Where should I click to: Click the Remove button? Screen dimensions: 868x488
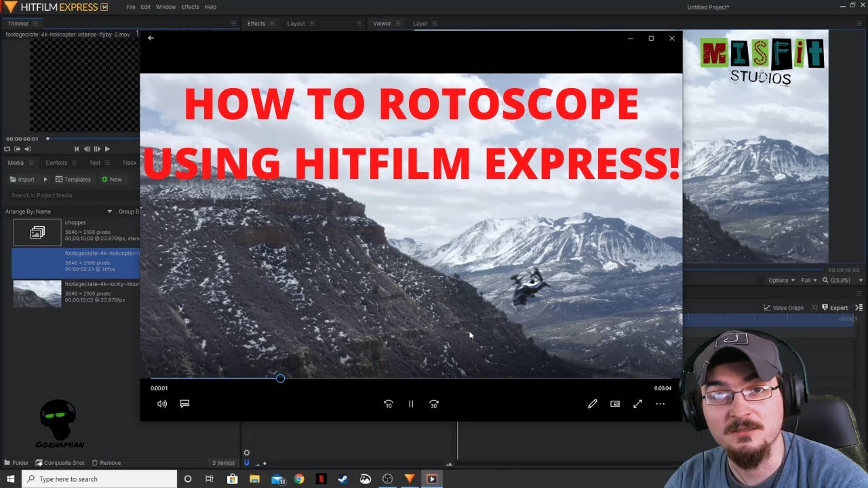(x=106, y=463)
